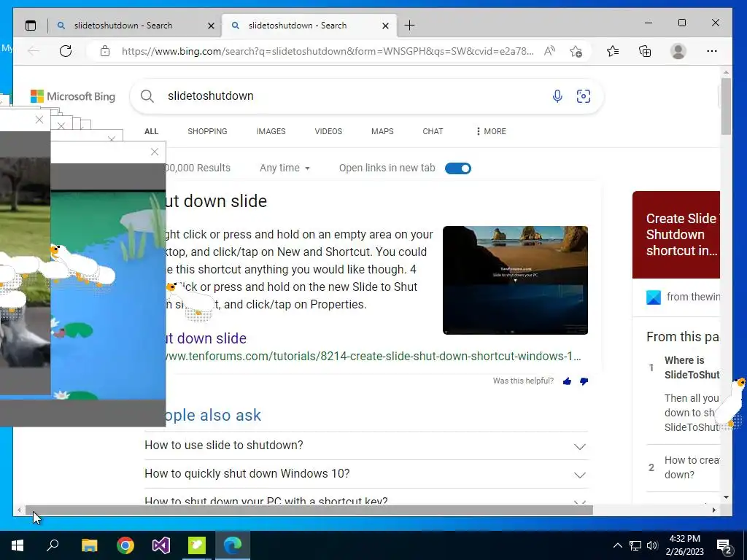Open Visual Studio from taskbar
The height and width of the screenshot is (560, 747).
(x=161, y=545)
